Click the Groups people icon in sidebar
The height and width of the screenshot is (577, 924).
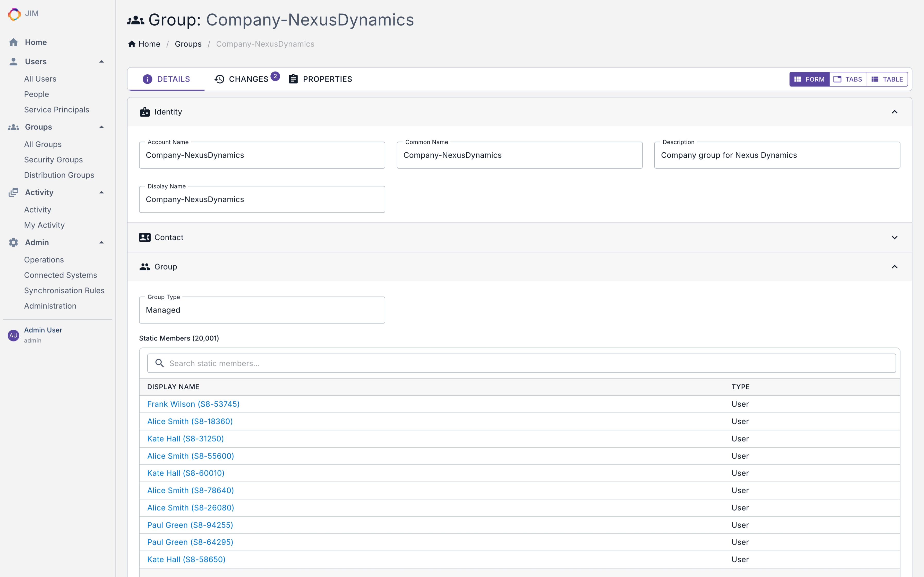tap(13, 127)
